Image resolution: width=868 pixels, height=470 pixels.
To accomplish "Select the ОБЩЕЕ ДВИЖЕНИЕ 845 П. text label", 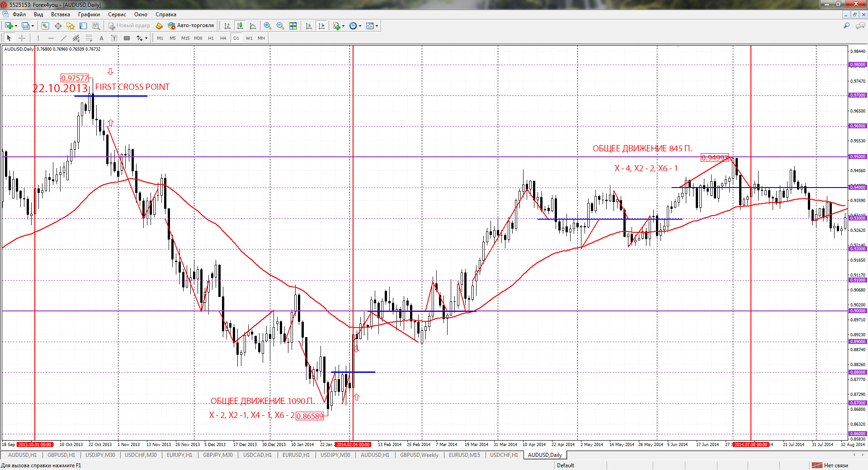I will point(642,149).
